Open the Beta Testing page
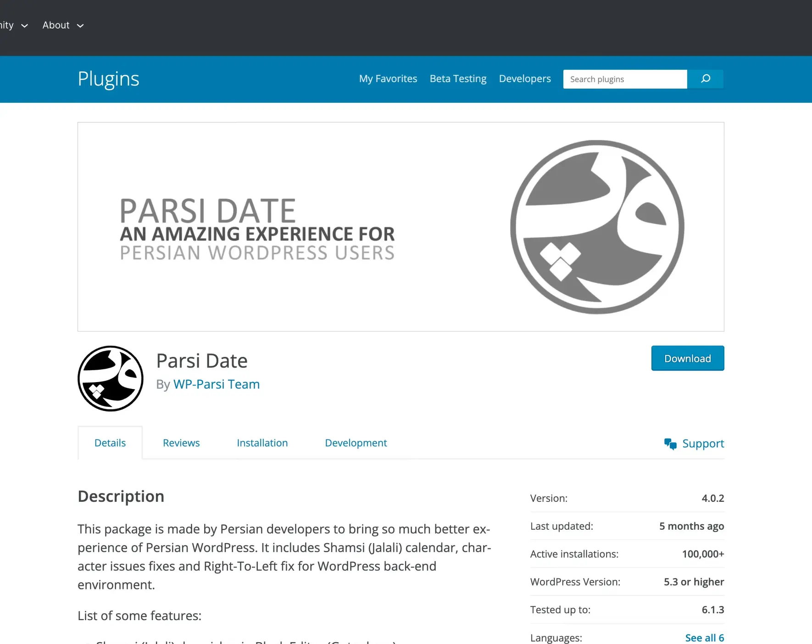 (458, 79)
